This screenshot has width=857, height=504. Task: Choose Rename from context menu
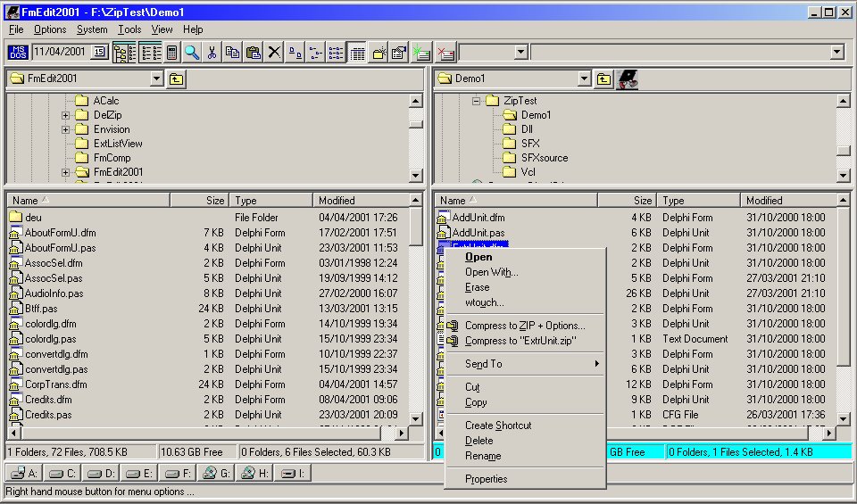[525, 456]
